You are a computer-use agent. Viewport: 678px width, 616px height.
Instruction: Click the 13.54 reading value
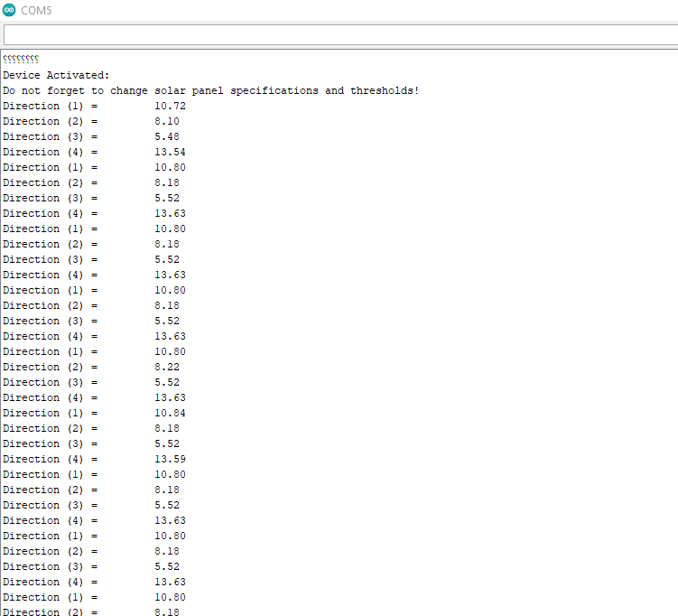(170, 153)
